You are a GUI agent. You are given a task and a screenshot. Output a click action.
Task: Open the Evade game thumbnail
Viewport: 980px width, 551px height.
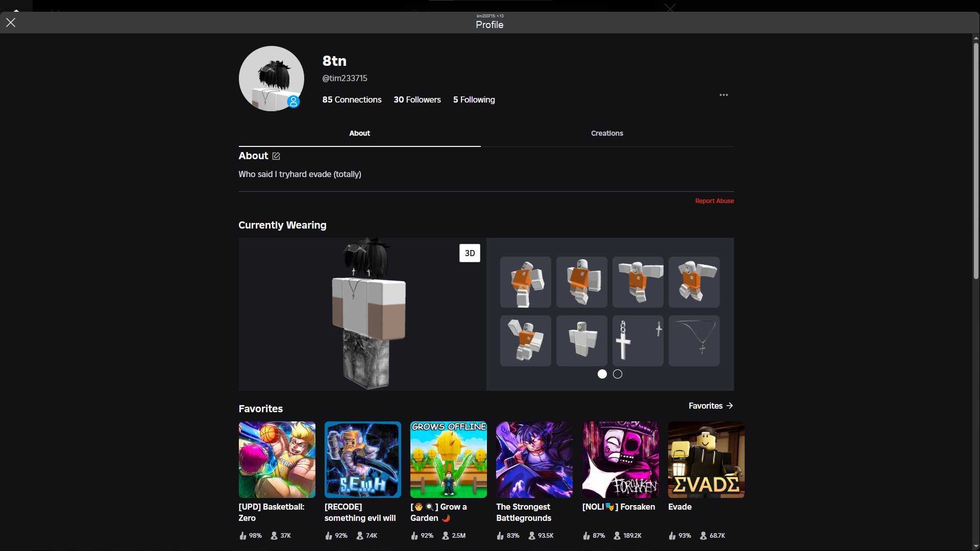706,460
